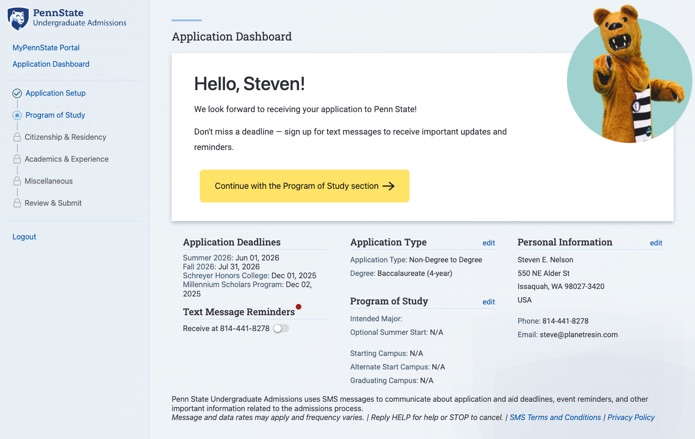The width and height of the screenshot is (695, 439).
Task: Click 'Receive at 814-441-8278' text
Action: click(x=226, y=329)
